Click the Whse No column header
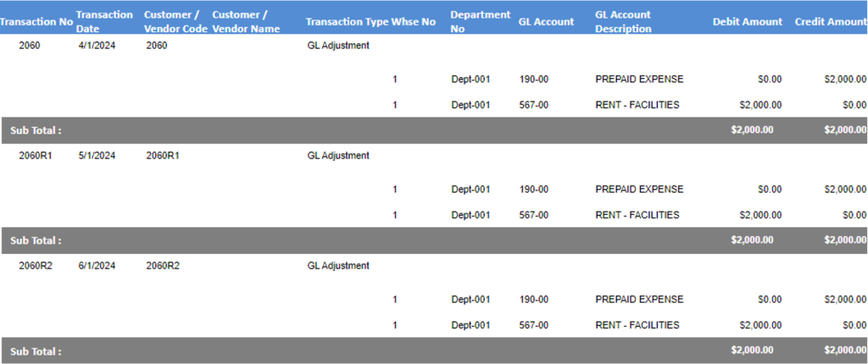Image resolution: width=868 pixels, height=364 pixels. click(414, 22)
